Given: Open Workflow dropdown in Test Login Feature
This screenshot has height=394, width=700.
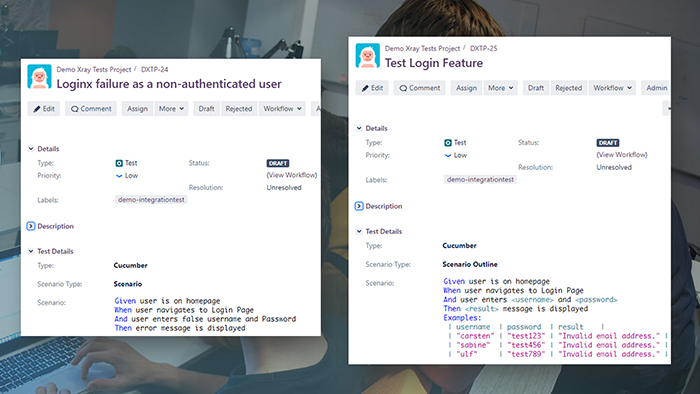Looking at the screenshot, I should click(x=612, y=88).
